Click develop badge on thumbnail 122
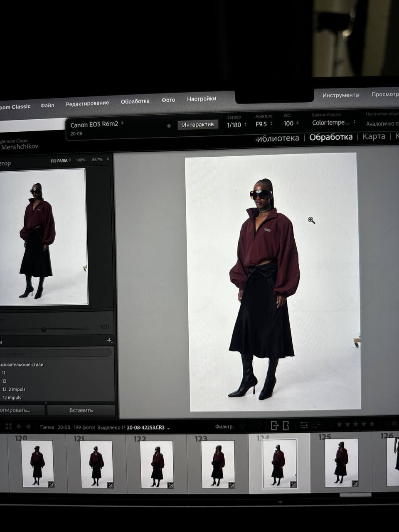This screenshot has width=399, height=532. (x=170, y=485)
